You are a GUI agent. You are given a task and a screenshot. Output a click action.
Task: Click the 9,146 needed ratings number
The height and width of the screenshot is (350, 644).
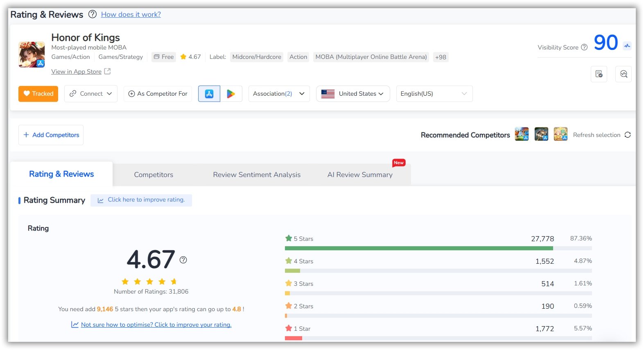tap(105, 309)
